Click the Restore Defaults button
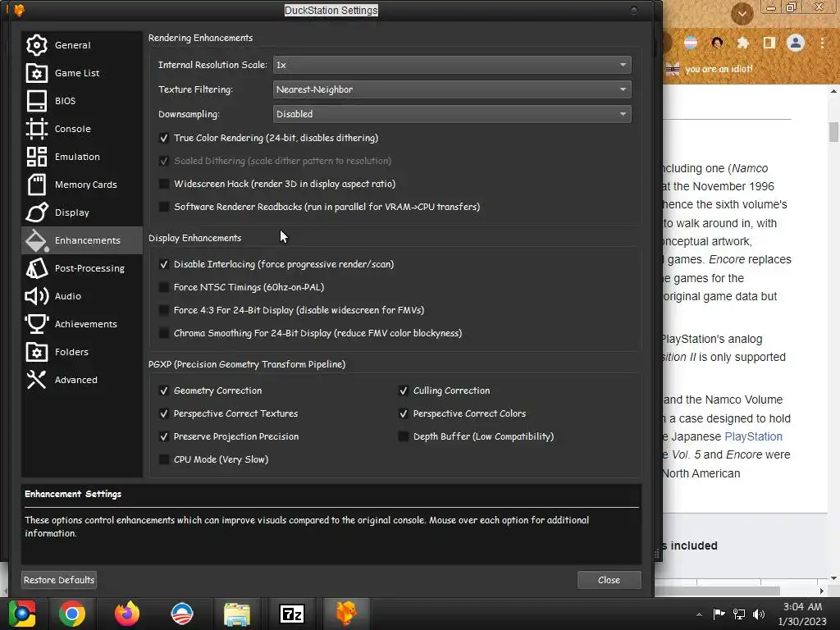Screen dimensions: 840x630 pos(59,580)
